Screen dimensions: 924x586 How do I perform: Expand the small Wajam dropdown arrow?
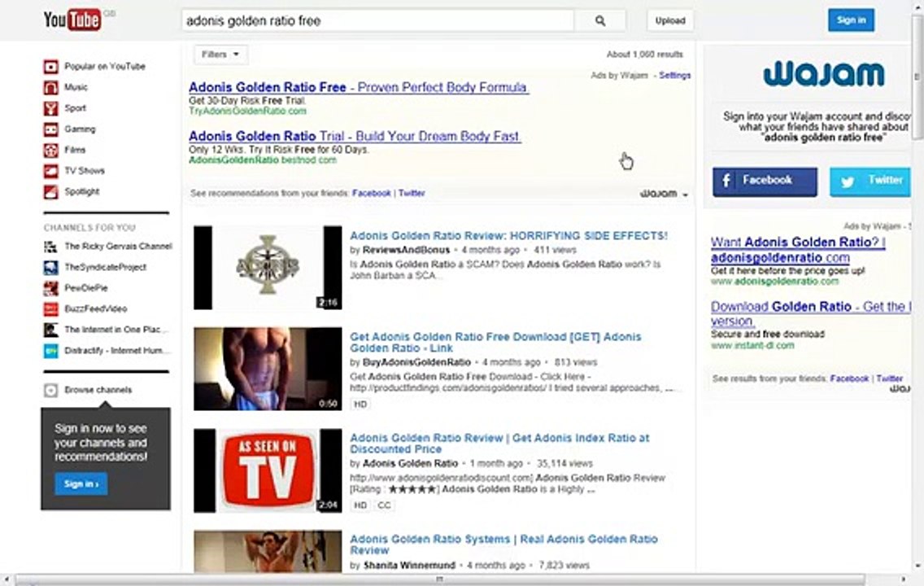point(686,195)
